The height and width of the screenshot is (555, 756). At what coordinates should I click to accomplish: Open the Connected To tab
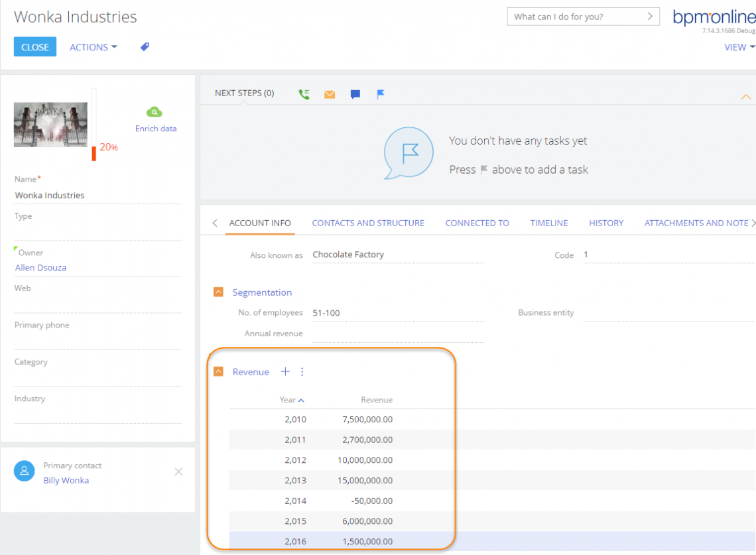(477, 223)
